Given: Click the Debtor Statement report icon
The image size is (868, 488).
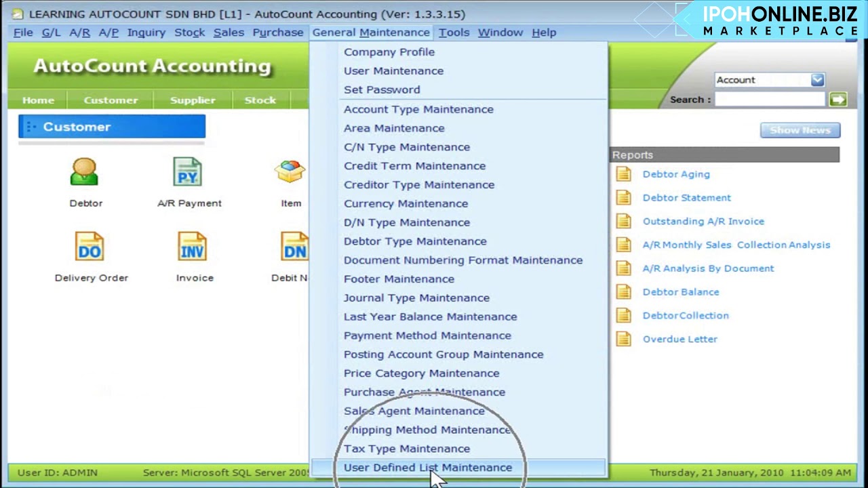Looking at the screenshot, I should [x=623, y=198].
